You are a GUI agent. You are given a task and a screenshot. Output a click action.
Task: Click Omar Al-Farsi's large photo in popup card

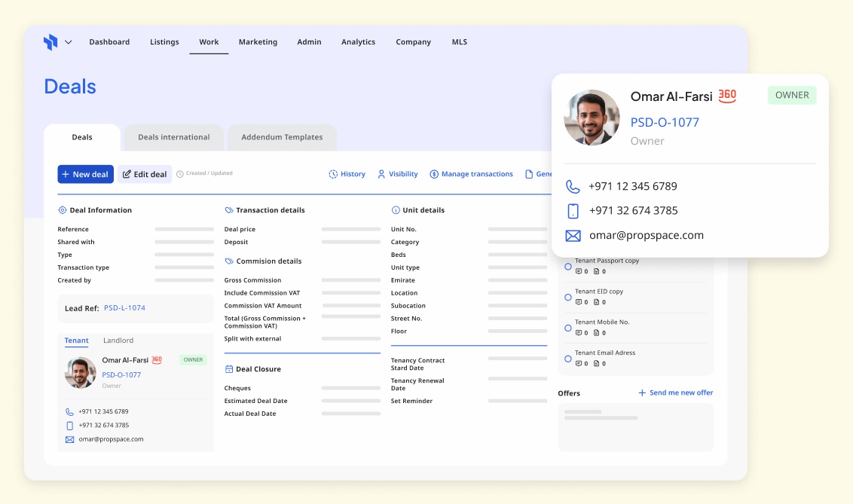pos(592,118)
